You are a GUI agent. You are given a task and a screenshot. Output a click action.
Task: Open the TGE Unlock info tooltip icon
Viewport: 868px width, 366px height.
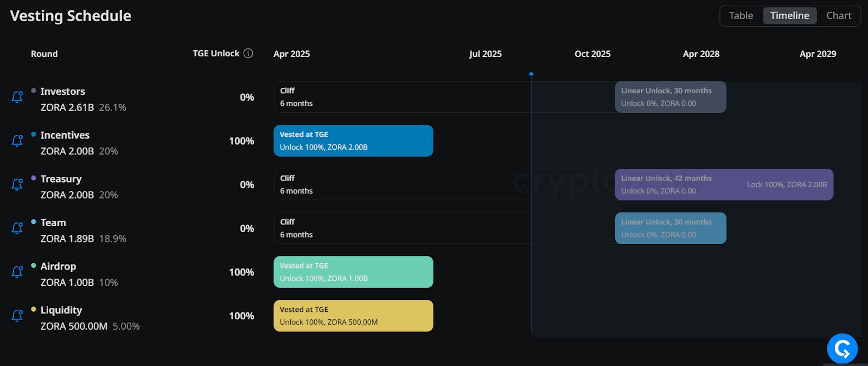248,53
